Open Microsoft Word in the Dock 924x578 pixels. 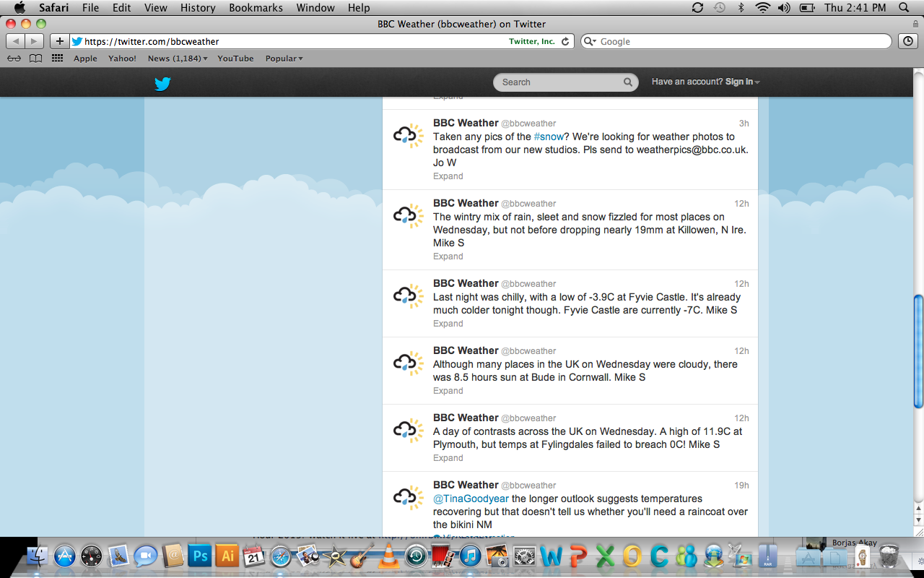click(551, 556)
